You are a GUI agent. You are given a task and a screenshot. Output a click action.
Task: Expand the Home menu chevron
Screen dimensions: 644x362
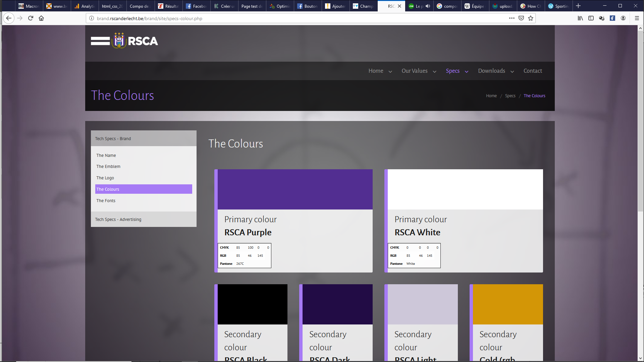pyautogui.click(x=390, y=71)
